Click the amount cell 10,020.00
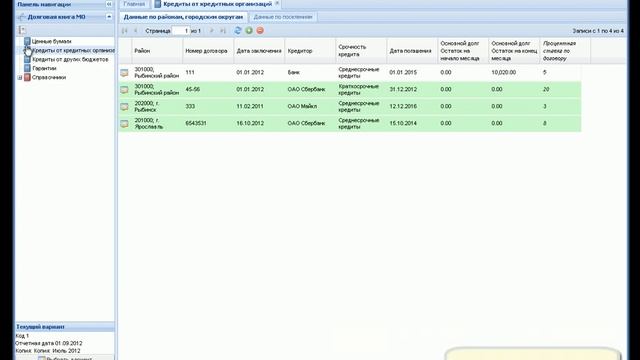Viewport: 640px width, 360px height. [504, 72]
